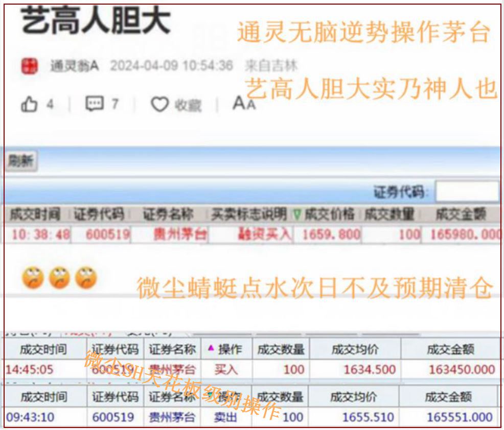Click 成交数量 header in top table
Screen dimensions: 504x430
point(390,214)
